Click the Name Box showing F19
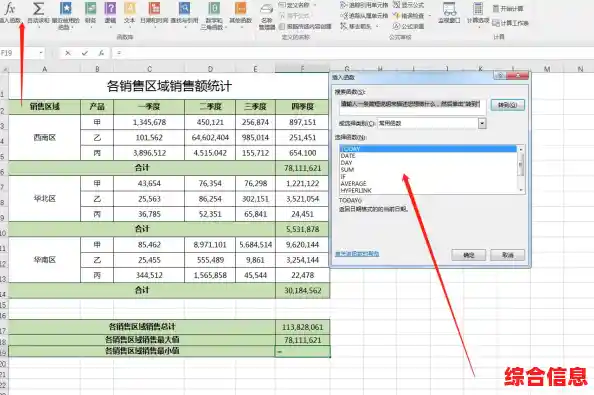594x395 pixels. [19, 53]
